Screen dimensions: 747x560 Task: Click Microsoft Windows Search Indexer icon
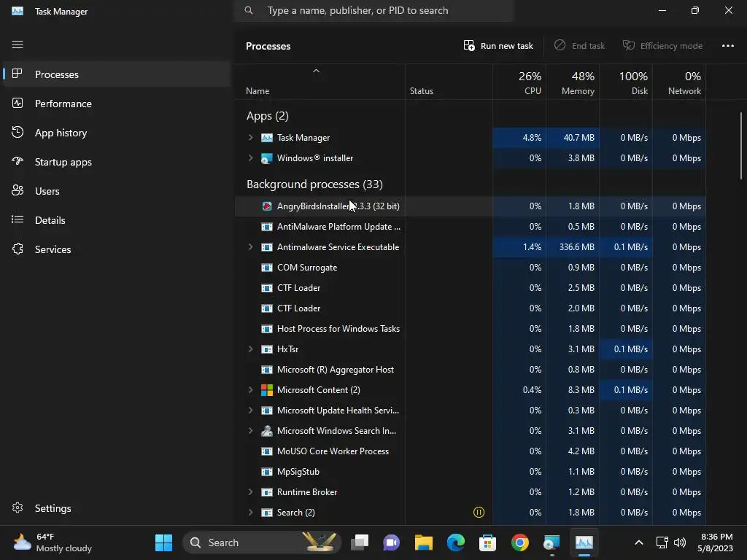(267, 431)
